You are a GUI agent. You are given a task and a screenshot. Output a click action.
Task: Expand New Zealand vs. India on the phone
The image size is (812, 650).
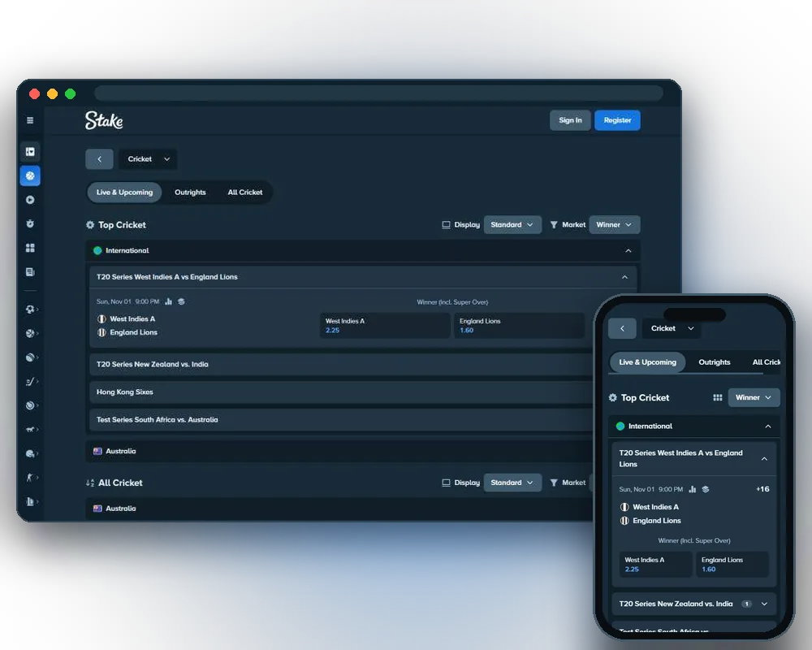pyautogui.click(x=764, y=604)
